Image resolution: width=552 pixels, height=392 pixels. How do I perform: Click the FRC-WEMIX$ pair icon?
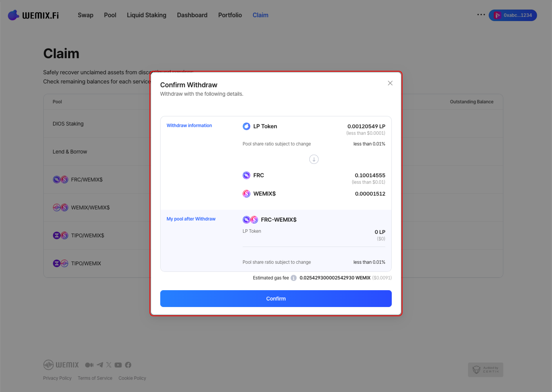tap(250, 220)
